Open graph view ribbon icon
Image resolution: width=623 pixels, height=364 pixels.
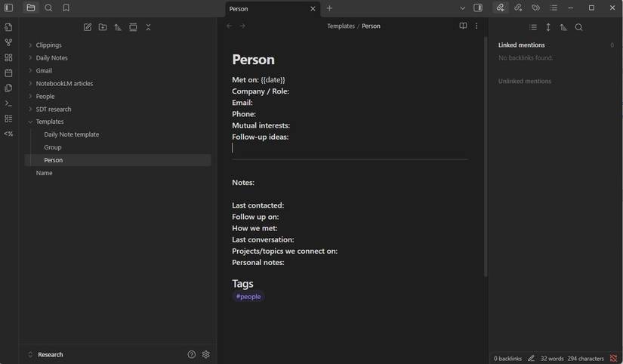point(8,42)
